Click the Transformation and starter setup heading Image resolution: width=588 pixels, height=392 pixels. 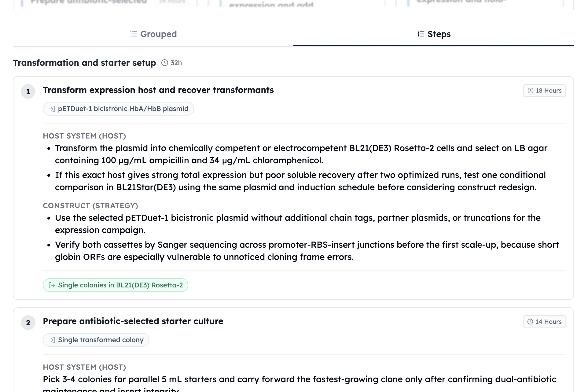tap(84, 63)
